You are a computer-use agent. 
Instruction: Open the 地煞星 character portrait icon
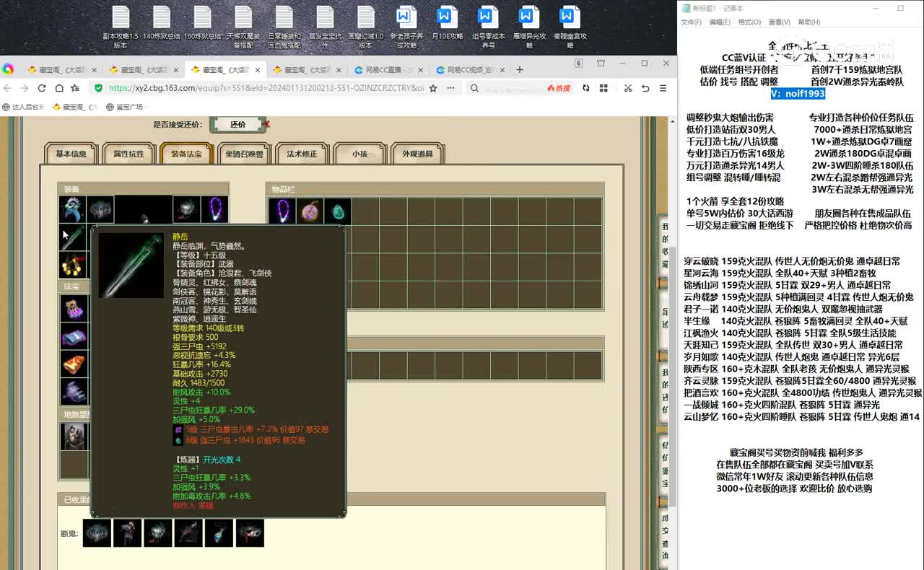coord(74,437)
